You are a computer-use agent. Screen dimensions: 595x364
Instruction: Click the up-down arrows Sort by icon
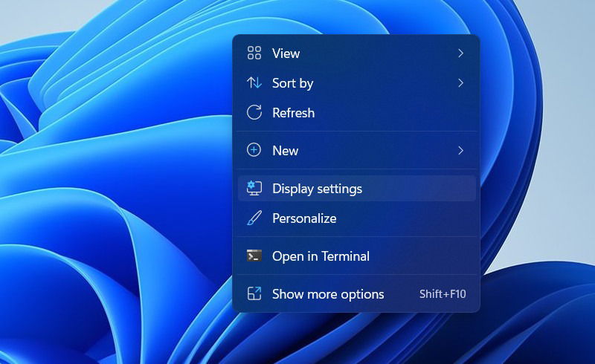pyautogui.click(x=254, y=82)
